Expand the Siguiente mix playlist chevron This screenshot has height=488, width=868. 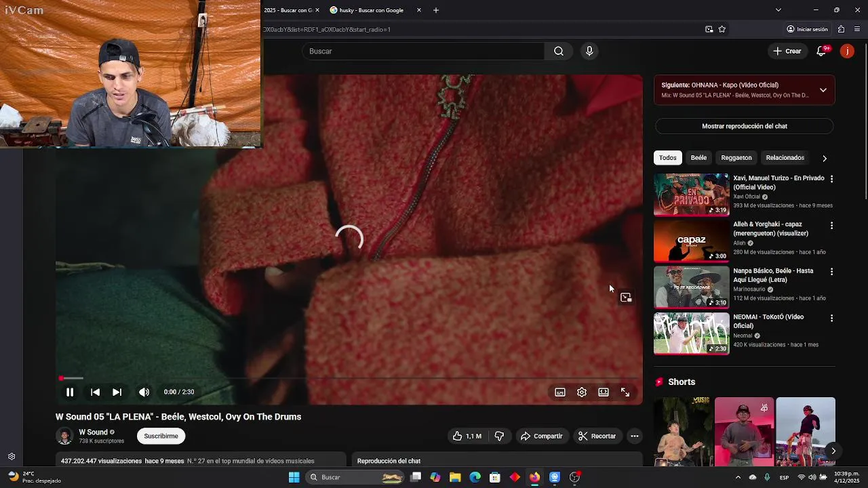click(x=823, y=90)
